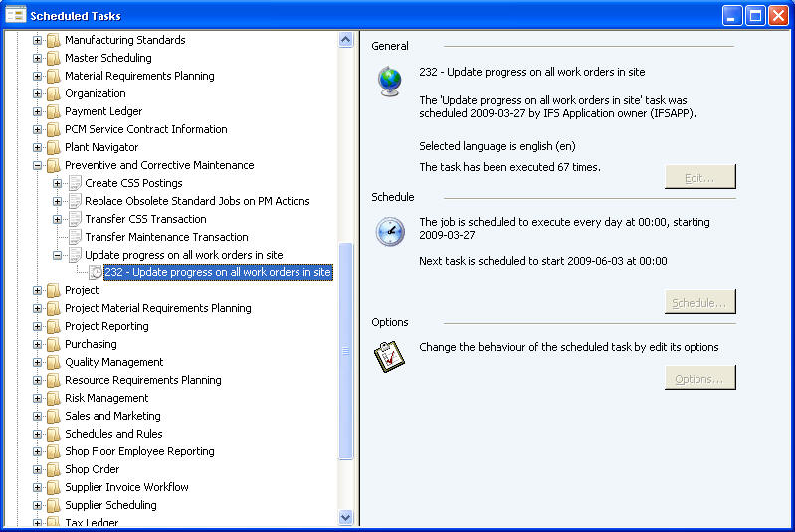Click the Options... button
The height and width of the screenshot is (532, 795).
699,378
